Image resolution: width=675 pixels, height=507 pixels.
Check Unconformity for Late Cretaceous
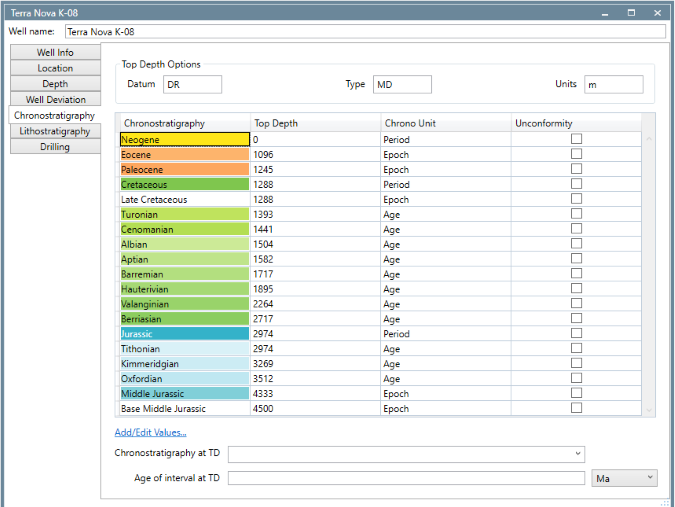click(576, 198)
